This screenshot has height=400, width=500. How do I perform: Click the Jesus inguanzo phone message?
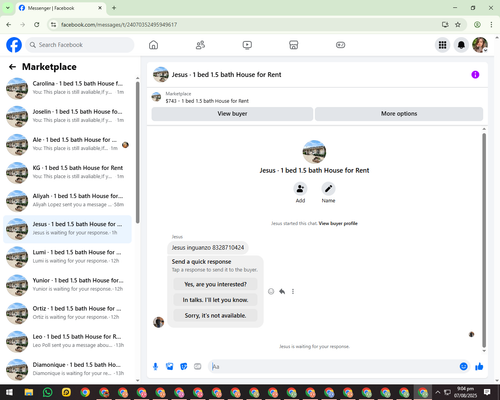[x=208, y=248]
